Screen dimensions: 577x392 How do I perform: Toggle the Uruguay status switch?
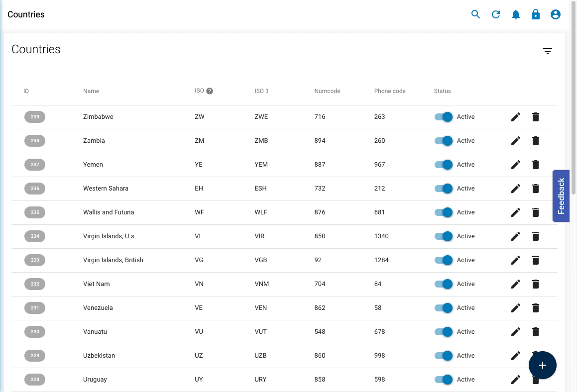click(444, 380)
